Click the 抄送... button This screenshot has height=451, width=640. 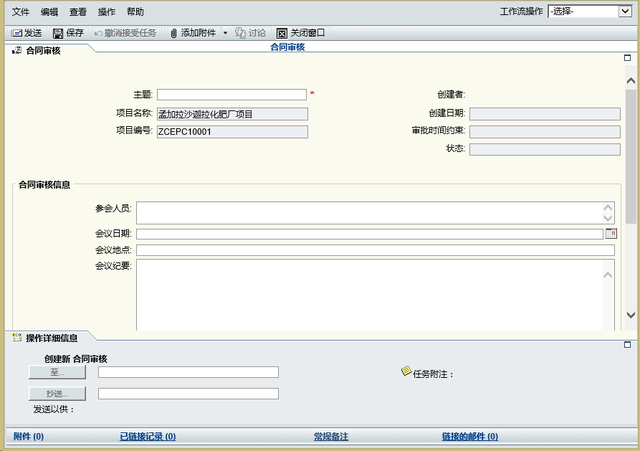click(57, 393)
